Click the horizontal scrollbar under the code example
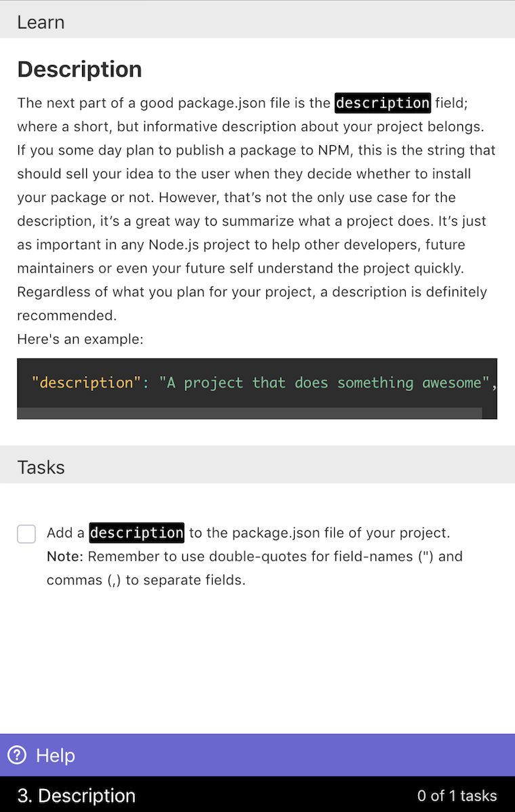The image size is (515, 812). pyautogui.click(x=249, y=413)
